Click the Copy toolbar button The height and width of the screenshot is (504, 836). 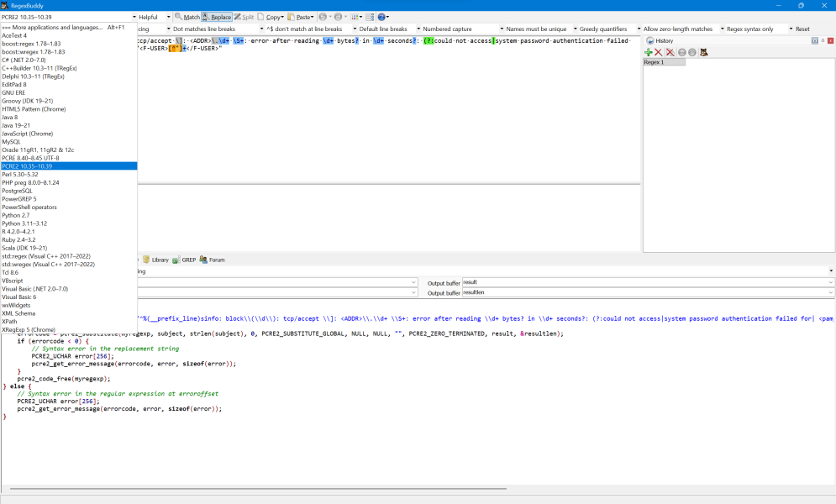tap(271, 17)
